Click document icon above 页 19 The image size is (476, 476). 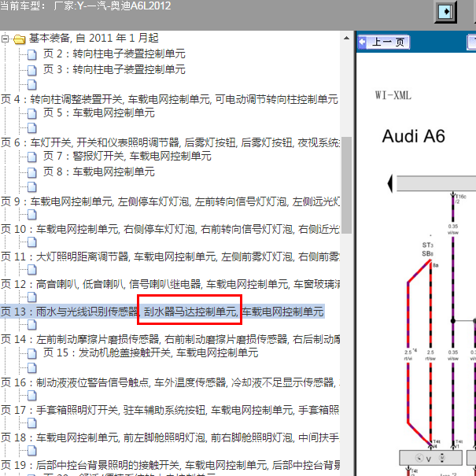32,451
